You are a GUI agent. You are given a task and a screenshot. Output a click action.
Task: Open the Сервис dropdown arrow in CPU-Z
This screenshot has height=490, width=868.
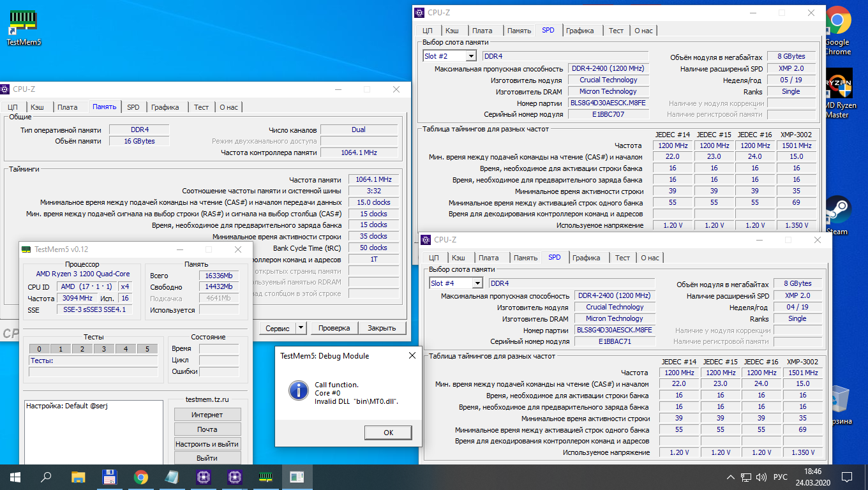pos(301,328)
